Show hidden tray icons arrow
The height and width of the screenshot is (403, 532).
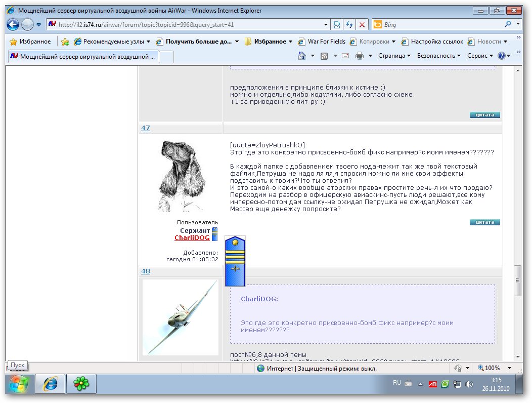[x=420, y=384]
